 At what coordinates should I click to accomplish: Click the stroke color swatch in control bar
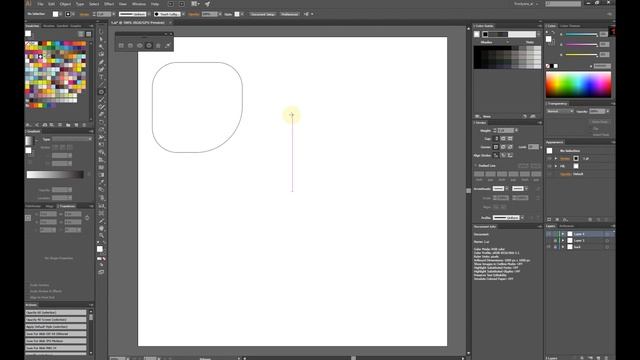68,14
